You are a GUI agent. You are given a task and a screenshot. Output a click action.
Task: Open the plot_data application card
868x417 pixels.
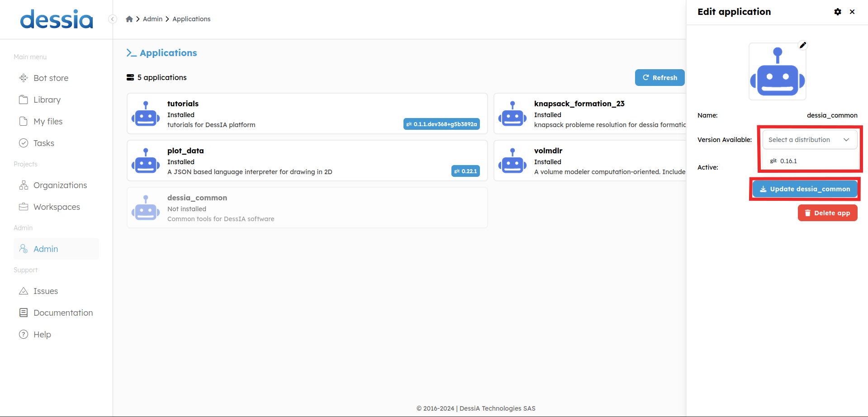pos(307,161)
